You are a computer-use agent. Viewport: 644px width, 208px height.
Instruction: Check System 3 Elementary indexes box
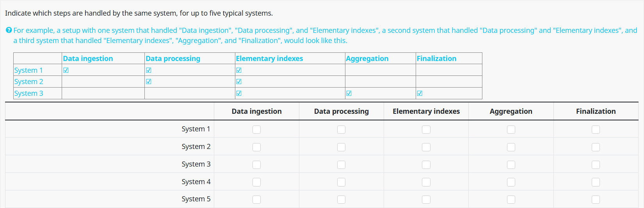pos(426,165)
